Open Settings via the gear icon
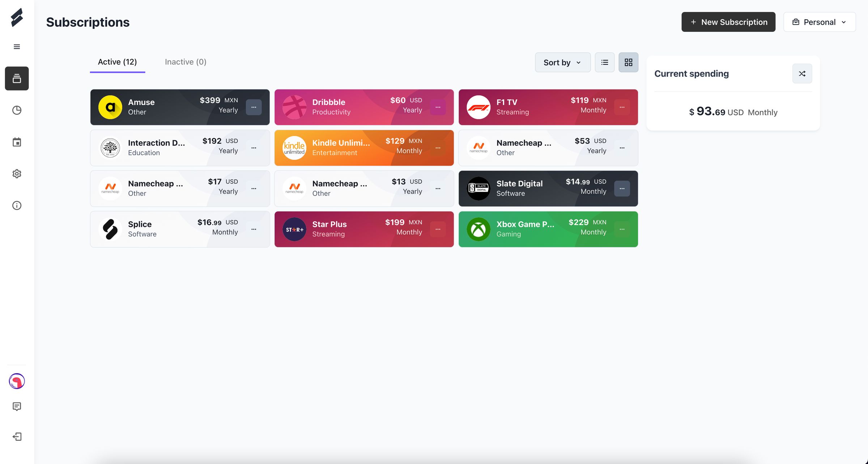Image resolution: width=868 pixels, height=464 pixels. point(17,174)
